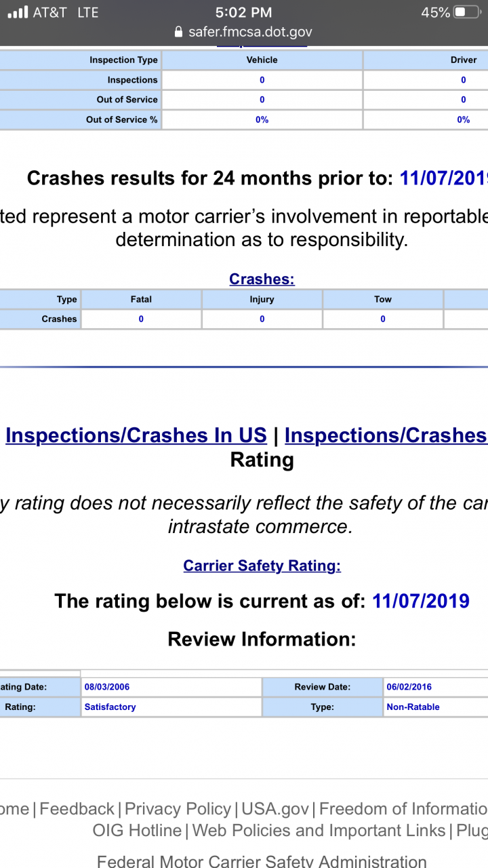Image resolution: width=488 pixels, height=868 pixels.
Task: Select the Non-Ratable type value
Action: point(413,707)
